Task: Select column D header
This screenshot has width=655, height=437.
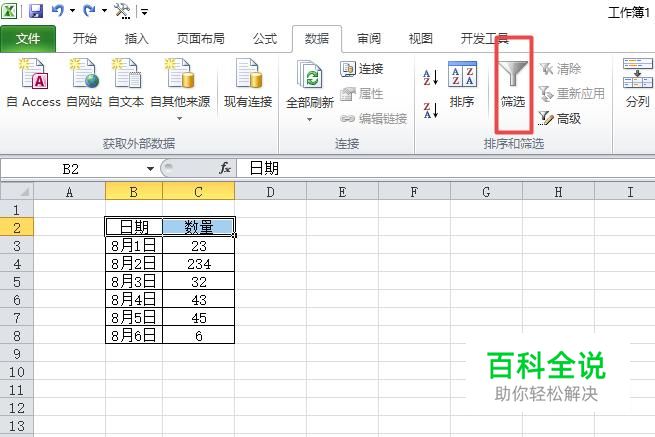Action: point(270,192)
